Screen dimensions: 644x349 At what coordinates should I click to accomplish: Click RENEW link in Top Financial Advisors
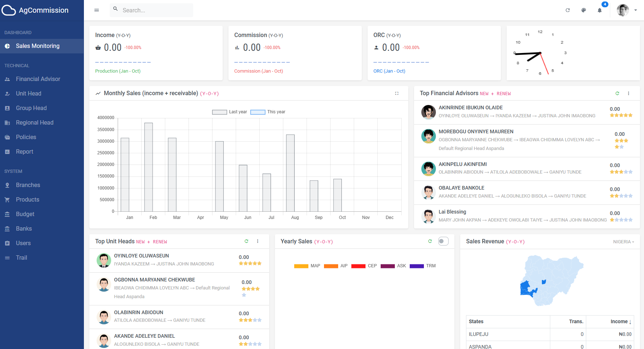tap(503, 94)
